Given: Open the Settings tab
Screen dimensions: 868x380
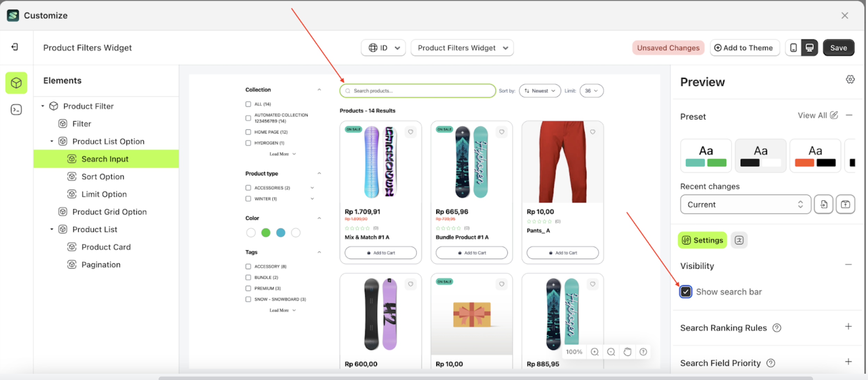Looking at the screenshot, I should [x=702, y=240].
